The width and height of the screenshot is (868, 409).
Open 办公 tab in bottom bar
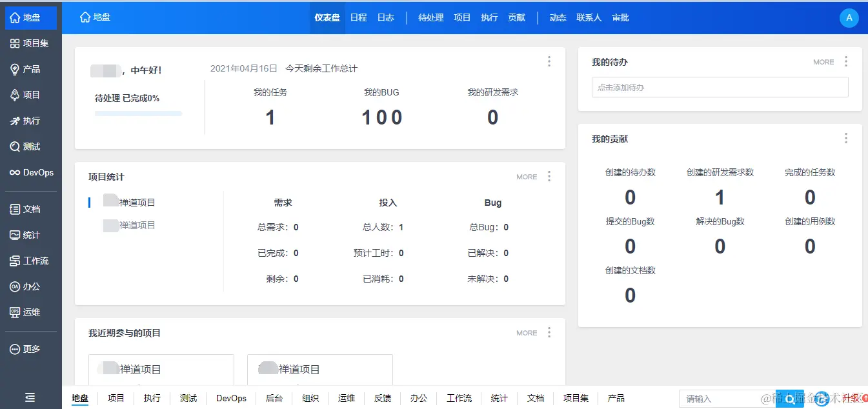coord(419,398)
